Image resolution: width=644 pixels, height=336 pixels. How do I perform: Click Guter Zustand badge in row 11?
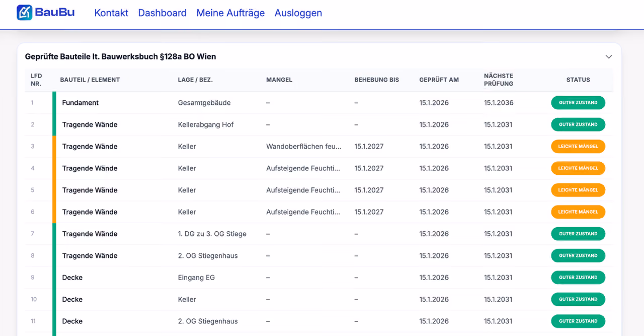(x=578, y=321)
